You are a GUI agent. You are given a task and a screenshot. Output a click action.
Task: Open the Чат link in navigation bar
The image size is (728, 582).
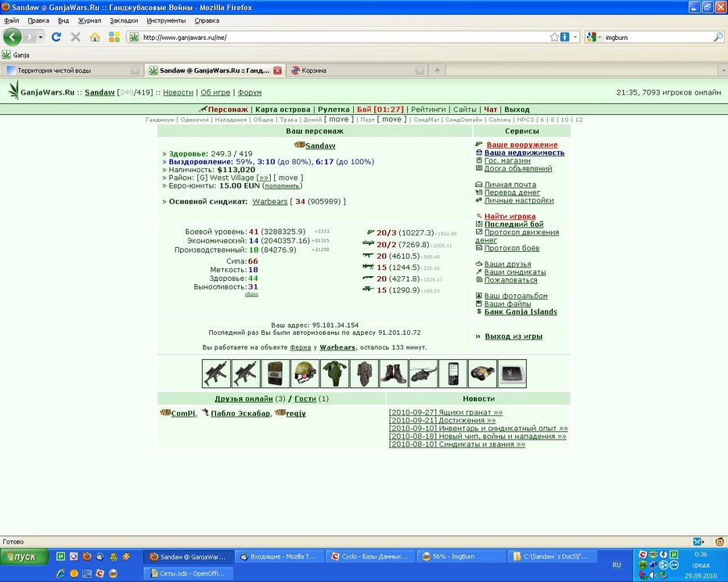pyautogui.click(x=490, y=110)
